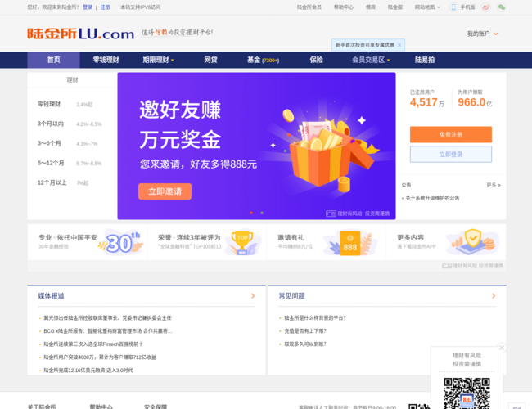The width and height of the screenshot is (532, 409).
Task: Expand the 期限理财 menu arrow
Action: (173, 60)
